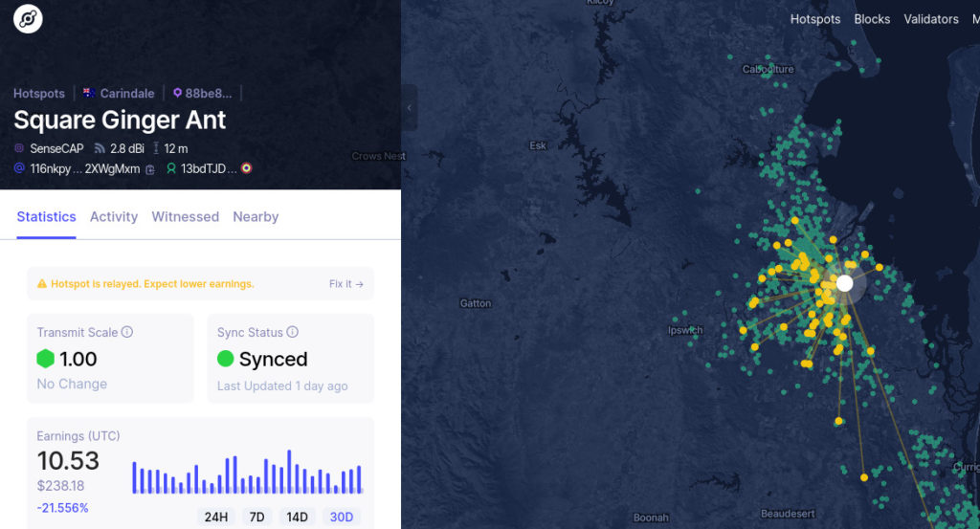Select the blue earnings bar chart
Screen dimensions: 980x529
click(247, 472)
